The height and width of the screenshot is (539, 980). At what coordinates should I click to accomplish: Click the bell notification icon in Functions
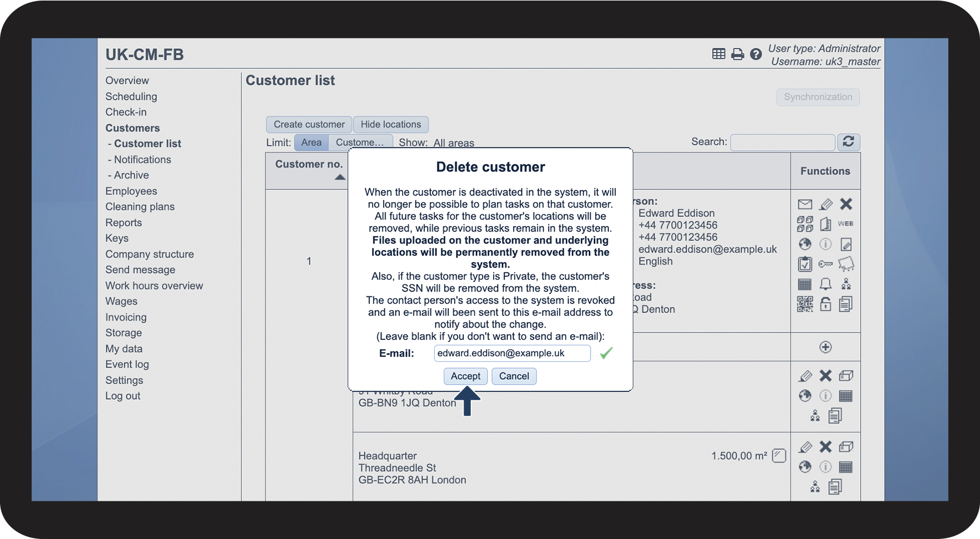click(x=825, y=284)
